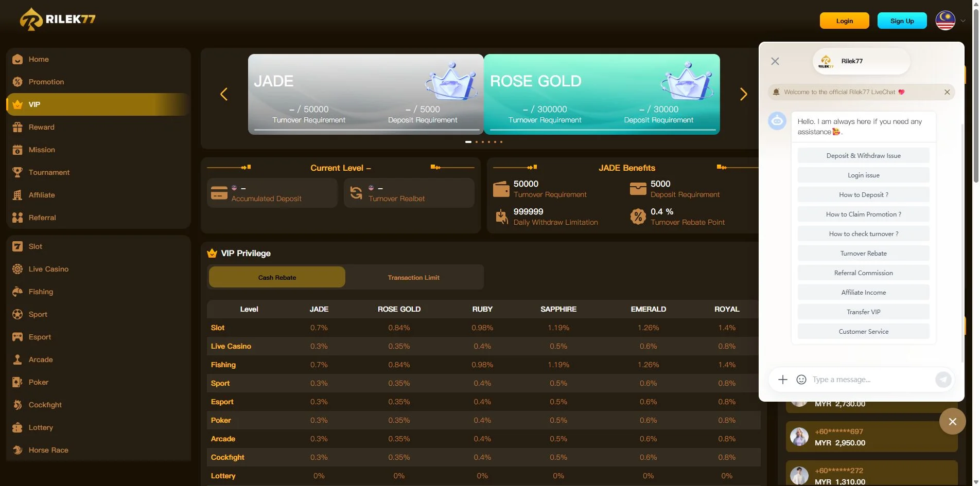Select the VIP crown icon in sidebar

[17, 104]
